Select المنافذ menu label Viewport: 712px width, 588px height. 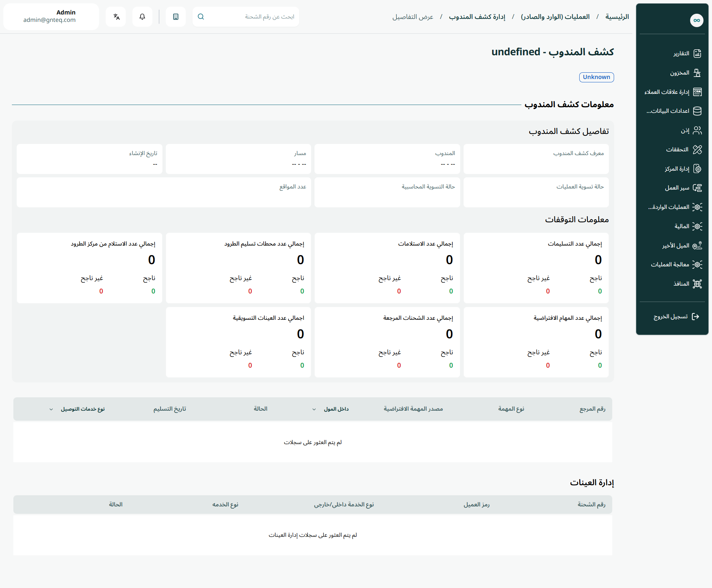(681, 284)
